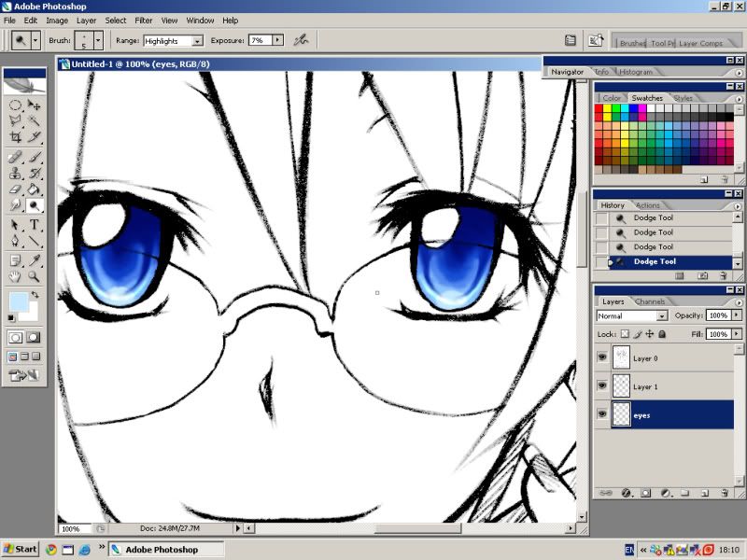
Task: Open Layer Comps in palette well
Action: pyautogui.click(x=701, y=43)
